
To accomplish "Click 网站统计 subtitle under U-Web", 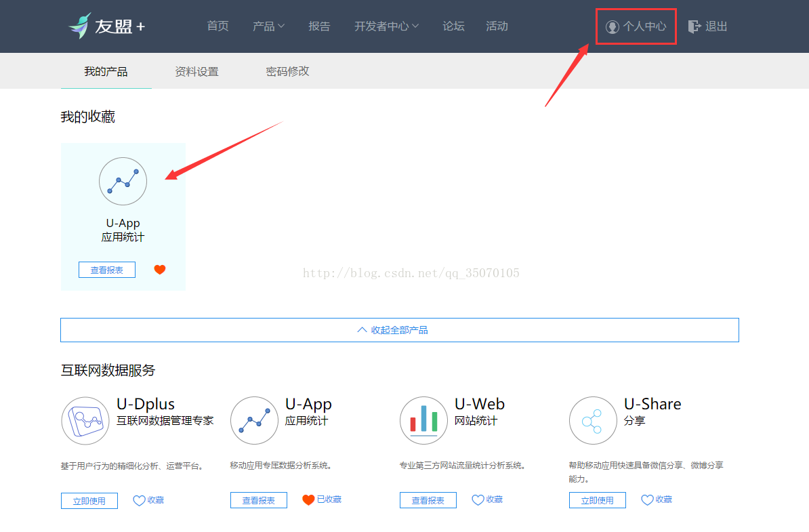I will (476, 421).
